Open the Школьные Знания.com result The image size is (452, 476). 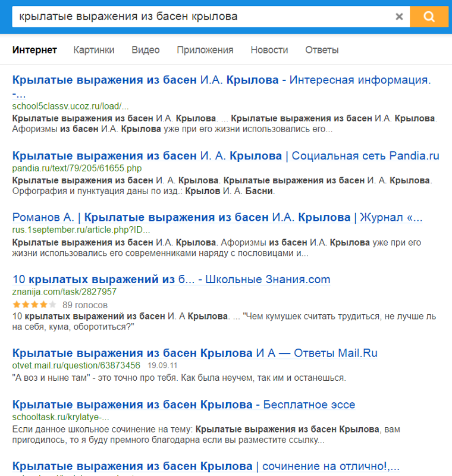click(171, 280)
